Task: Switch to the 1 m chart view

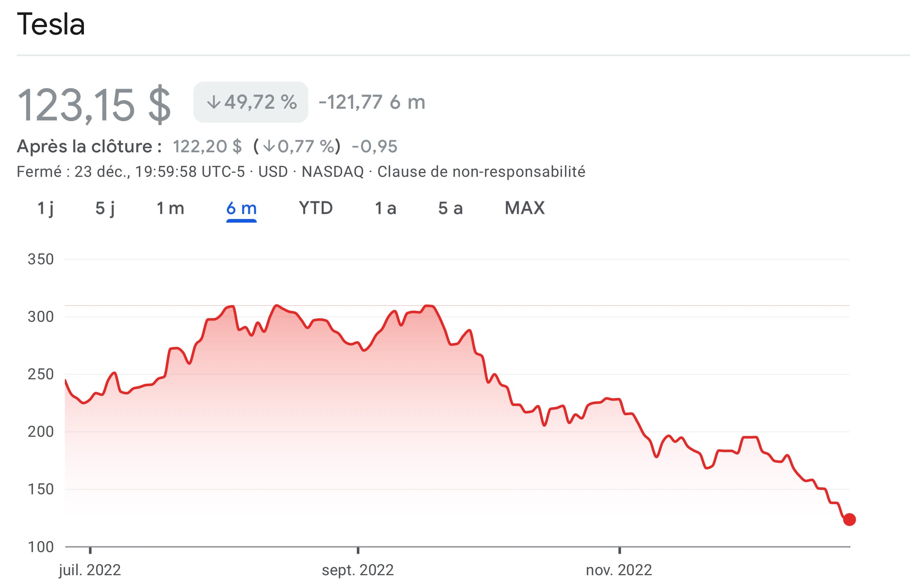Action: (170, 208)
